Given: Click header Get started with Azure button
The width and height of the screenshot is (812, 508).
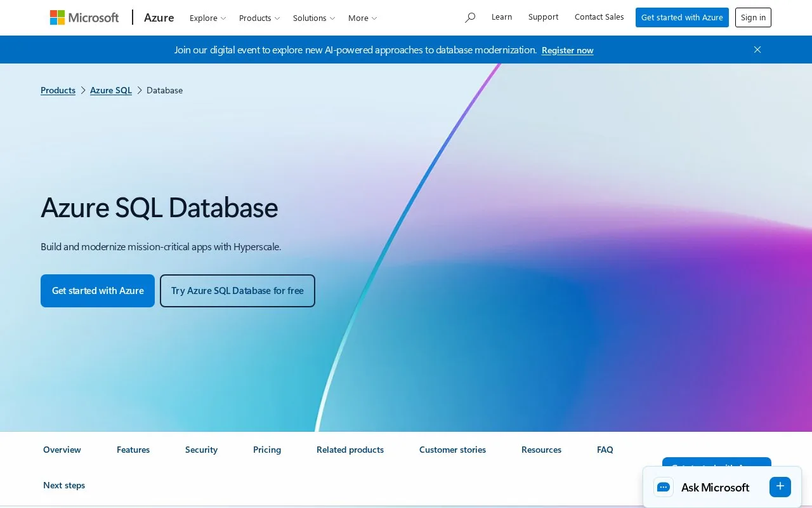Looking at the screenshot, I should tap(682, 18).
